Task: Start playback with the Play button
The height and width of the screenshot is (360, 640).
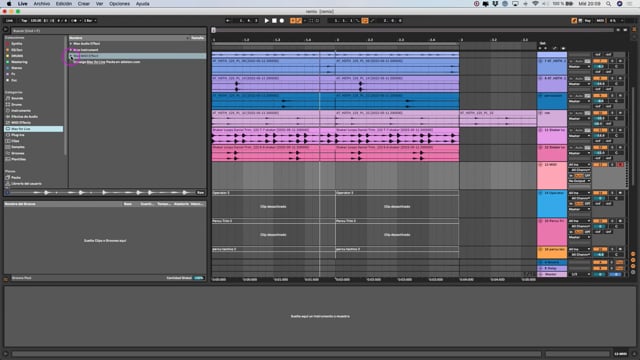Action: (267, 20)
